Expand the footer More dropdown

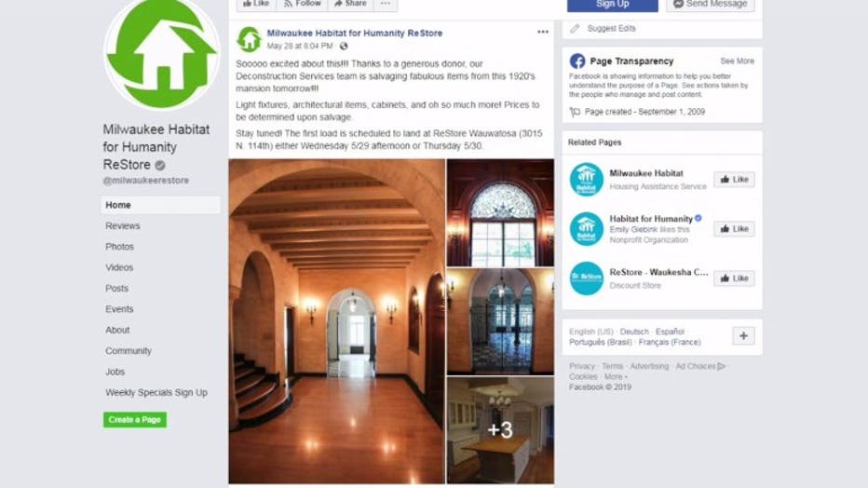coord(616,377)
